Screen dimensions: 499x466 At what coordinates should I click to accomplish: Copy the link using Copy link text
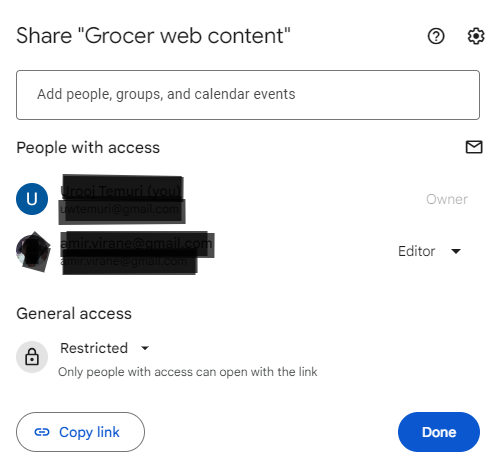pos(89,432)
